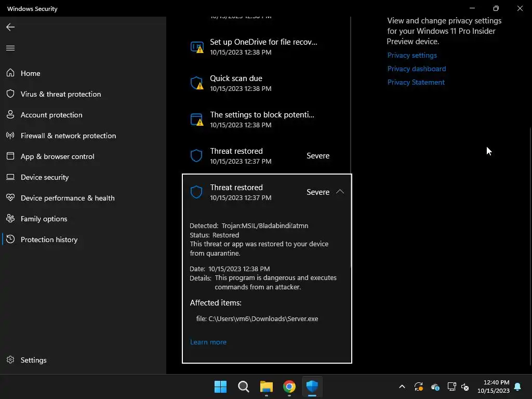Click the block settings warning icon
This screenshot has height=399, width=532.
197,120
